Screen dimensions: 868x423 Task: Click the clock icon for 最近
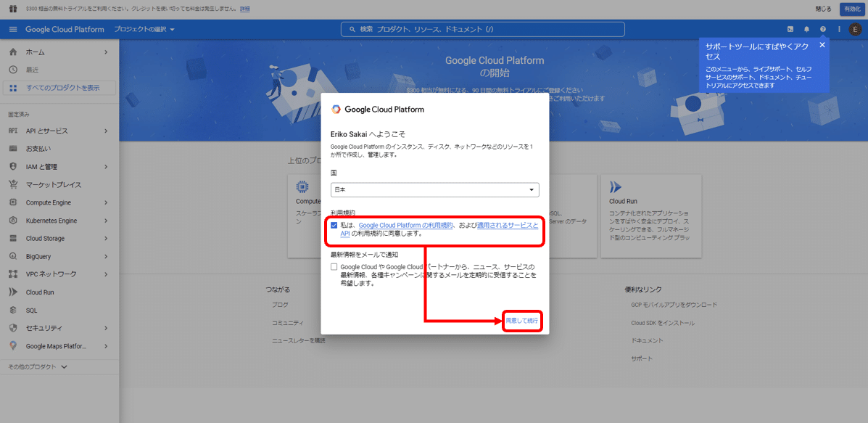pyautogui.click(x=13, y=70)
